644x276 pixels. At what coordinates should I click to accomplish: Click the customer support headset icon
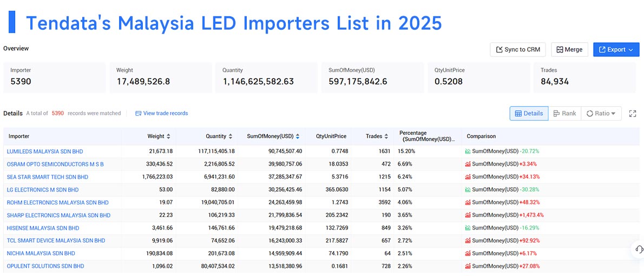[x=639, y=249]
